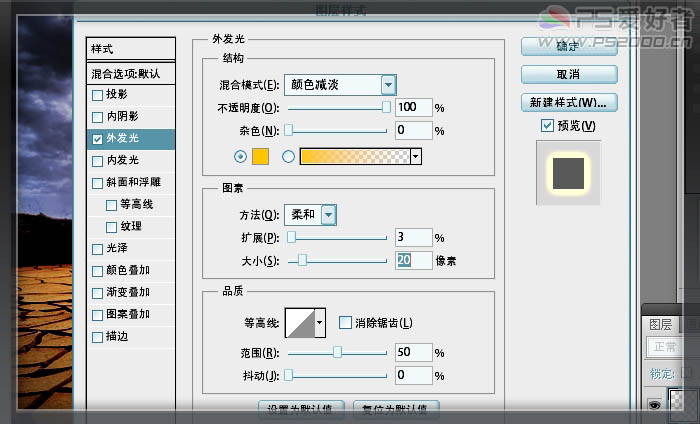Open the 方法 technique dropdown

coord(328,214)
